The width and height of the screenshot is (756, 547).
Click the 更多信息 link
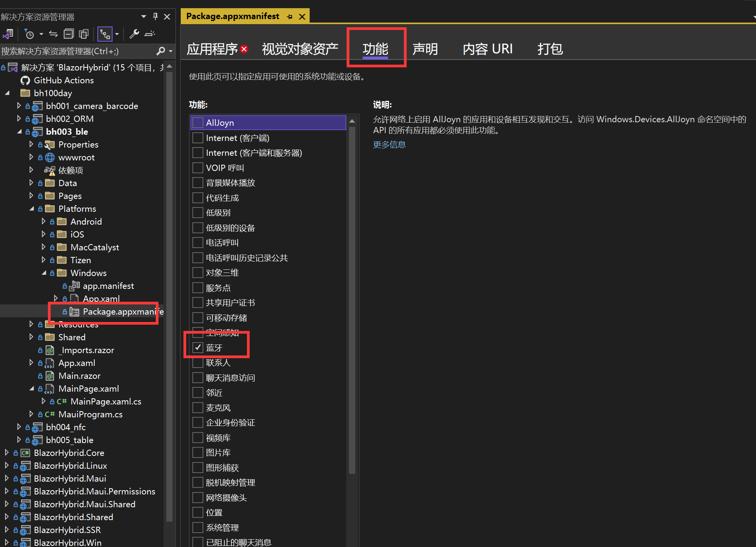pyautogui.click(x=389, y=145)
